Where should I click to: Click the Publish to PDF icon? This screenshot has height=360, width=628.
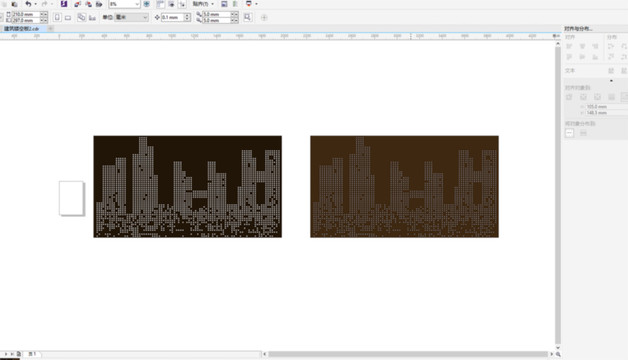(99, 4)
